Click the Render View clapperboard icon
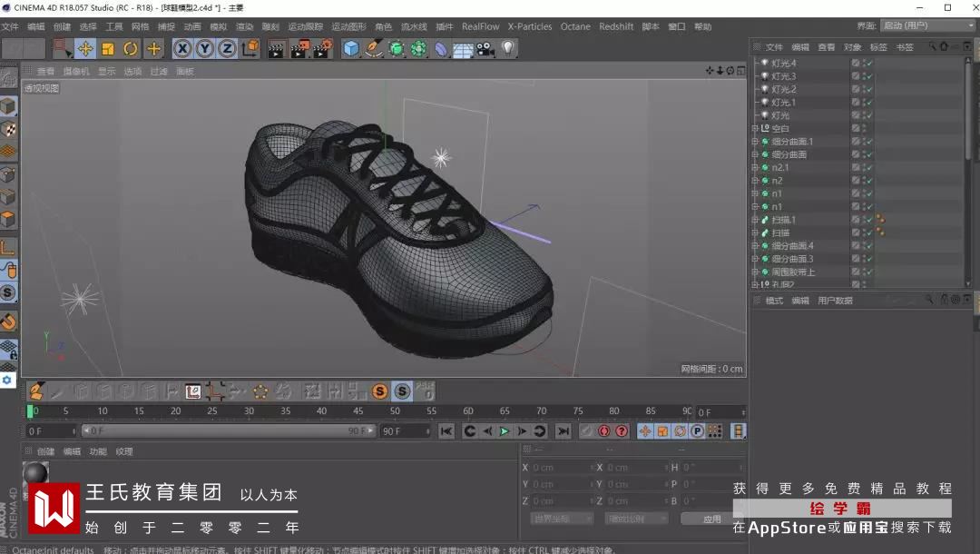This screenshot has height=554, width=980. coord(276,49)
